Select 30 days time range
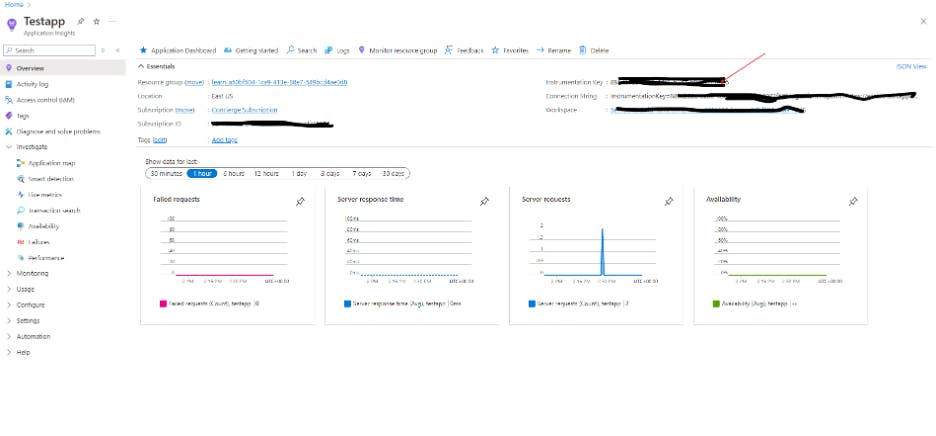This screenshot has width=936, height=436. pos(393,173)
